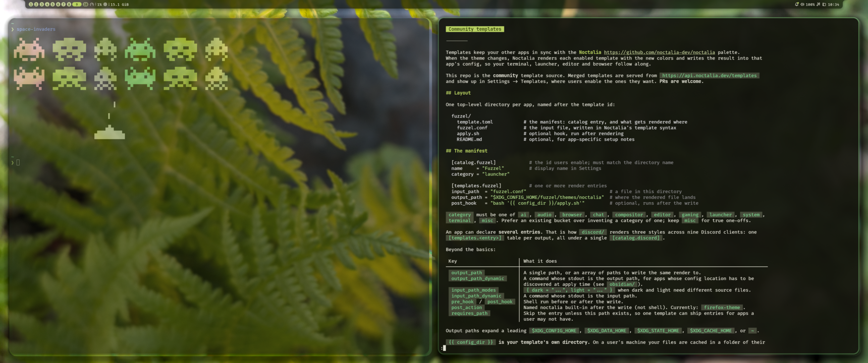Screen dimensions: 868x363
Task: Click the "editor" category tag
Action: pos(662,215)
